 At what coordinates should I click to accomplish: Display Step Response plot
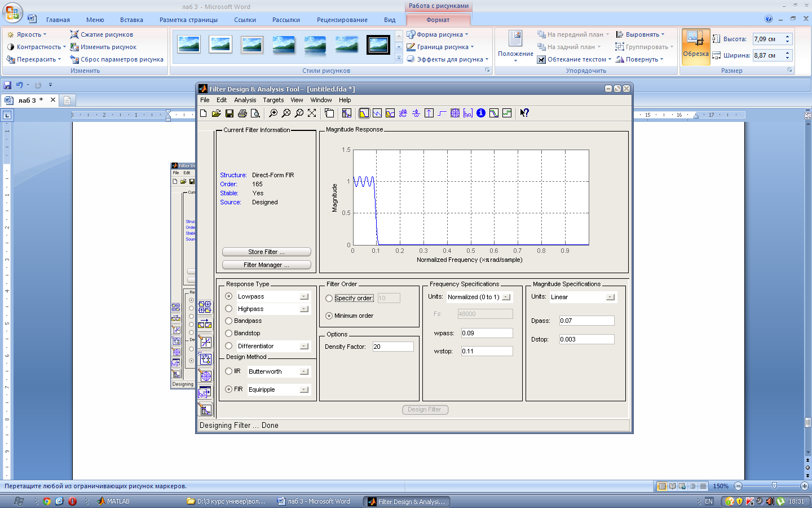pyautogui.click(x=442, y=113)
